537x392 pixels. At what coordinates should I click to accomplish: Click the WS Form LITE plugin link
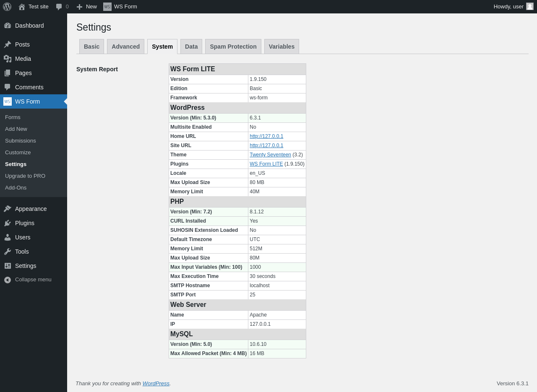pos(266,164)
